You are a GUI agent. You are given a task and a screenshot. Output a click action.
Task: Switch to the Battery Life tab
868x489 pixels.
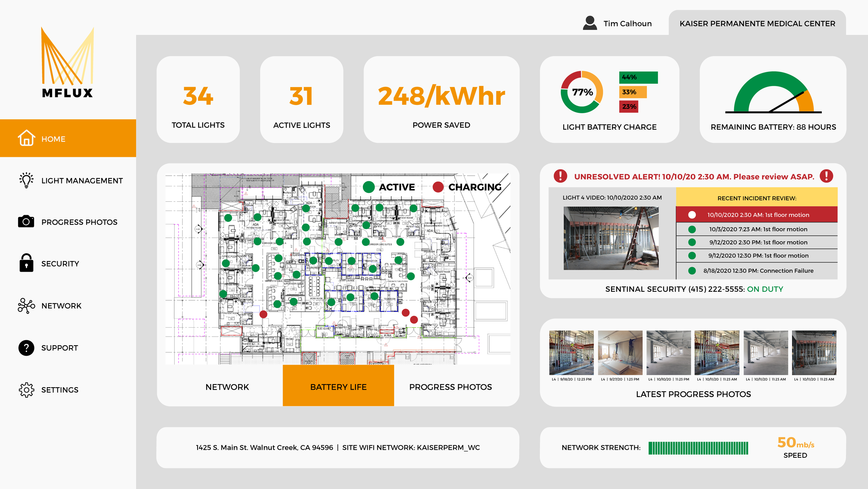click(x=339, y=387)
